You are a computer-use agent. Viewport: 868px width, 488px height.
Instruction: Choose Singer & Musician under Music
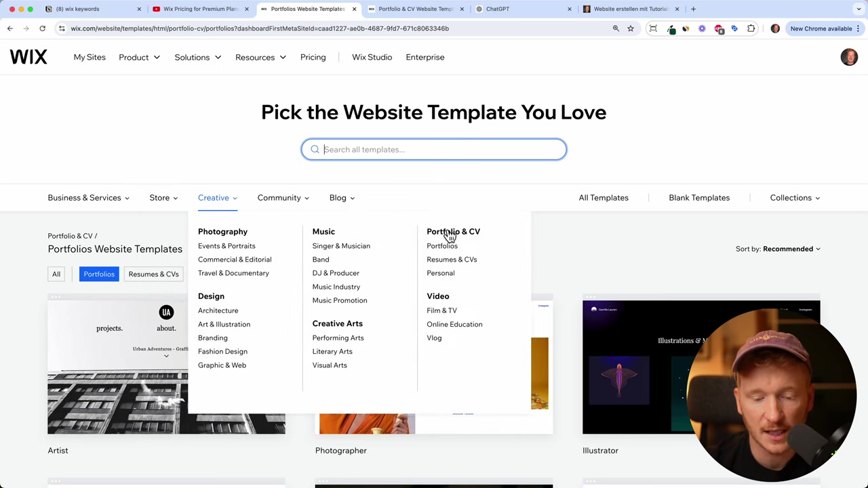coord(341,246)
